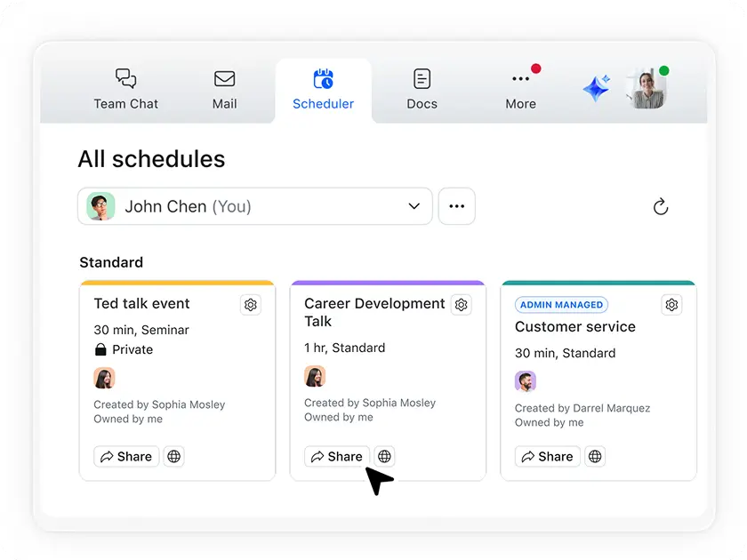Share the Career Development Talk
747x560 pixels.
(x=336, y=456)
